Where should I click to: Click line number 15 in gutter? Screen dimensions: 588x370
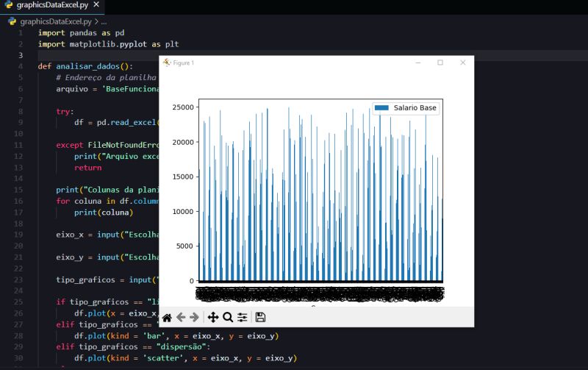point(18,190)
